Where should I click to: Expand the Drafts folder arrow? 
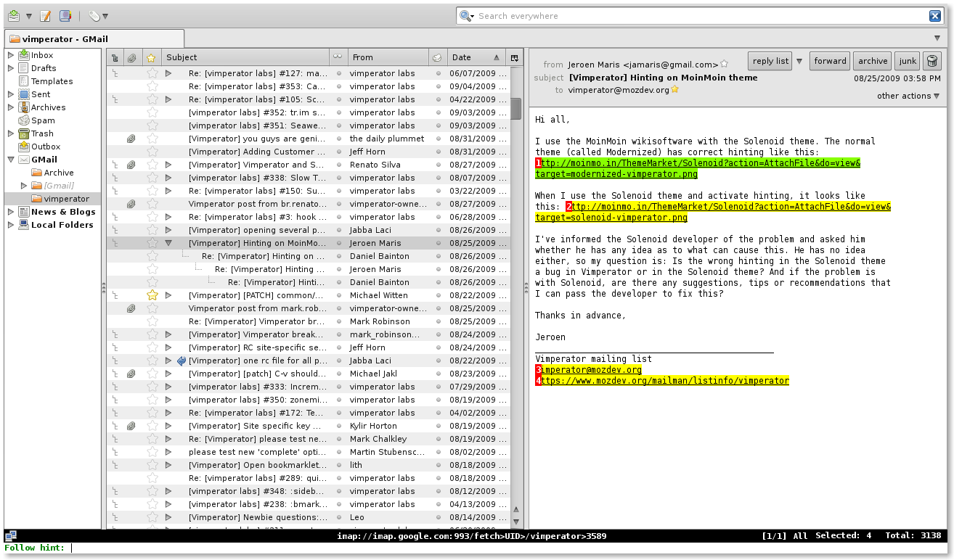click(x=10, y=68)
